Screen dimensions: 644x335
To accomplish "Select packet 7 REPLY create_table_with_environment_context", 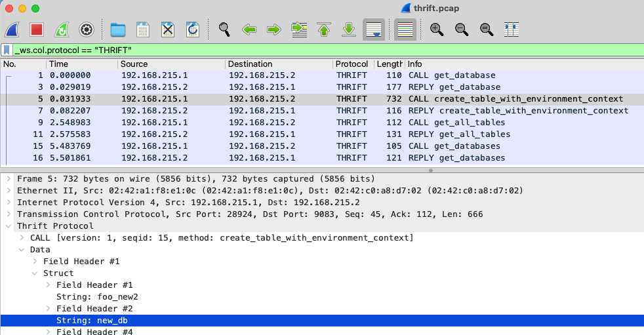I will [322, 110].
